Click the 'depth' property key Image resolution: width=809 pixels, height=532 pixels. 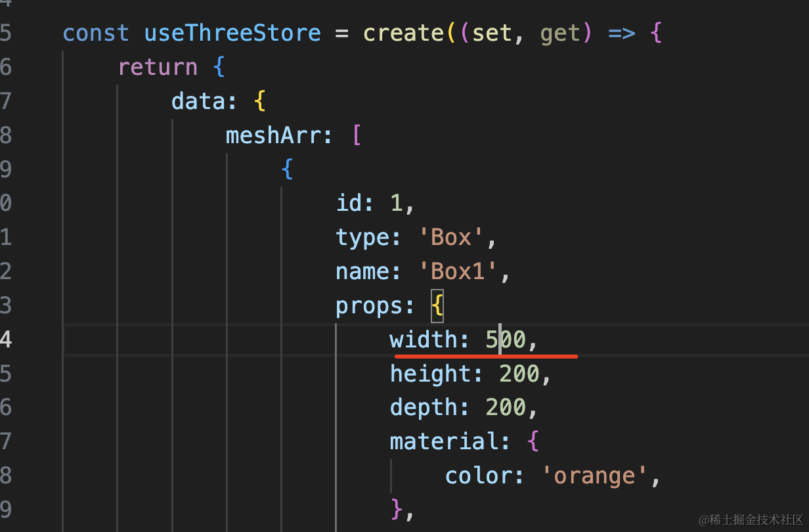424,408
